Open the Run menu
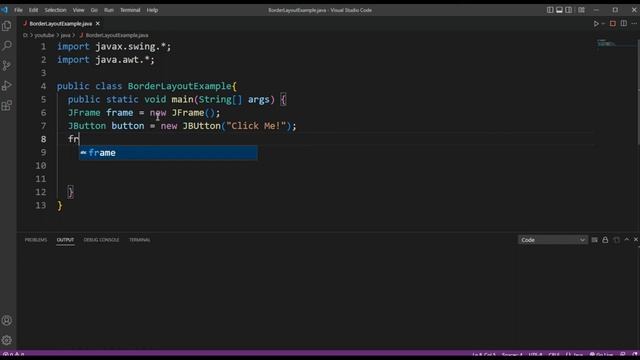Screen dimensions: 640x360 coord(109,10)
